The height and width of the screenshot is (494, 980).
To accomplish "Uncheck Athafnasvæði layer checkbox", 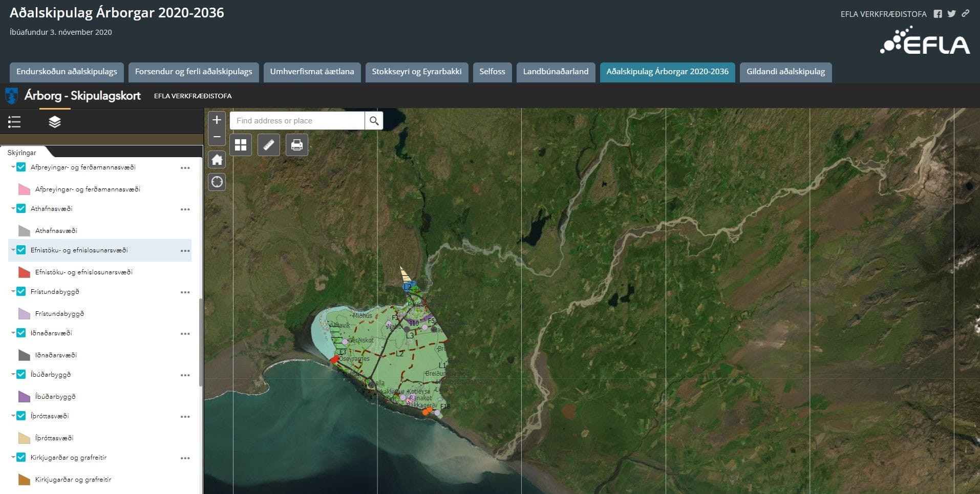I will pos(21,208).
